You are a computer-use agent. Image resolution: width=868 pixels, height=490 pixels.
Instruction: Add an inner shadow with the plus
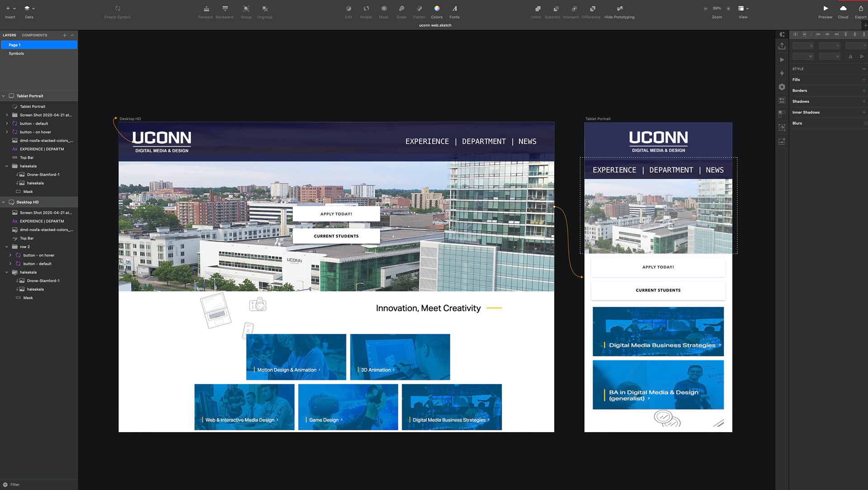coord(864,112)
